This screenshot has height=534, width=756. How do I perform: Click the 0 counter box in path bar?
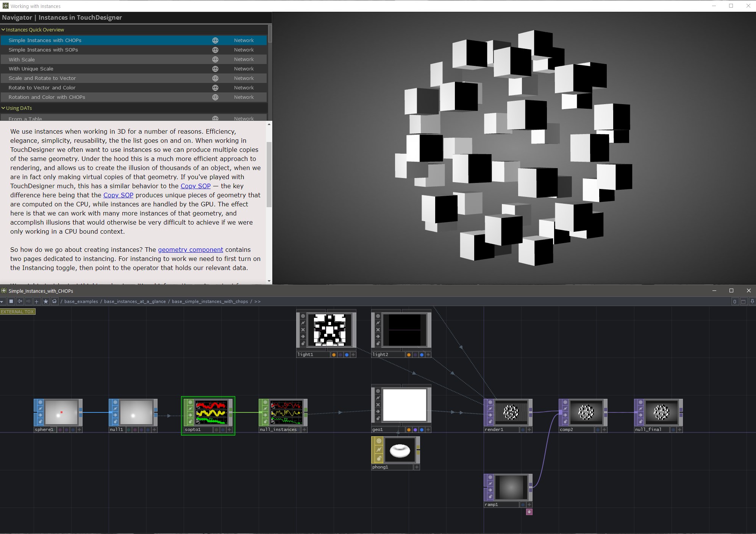click(735, 301)
